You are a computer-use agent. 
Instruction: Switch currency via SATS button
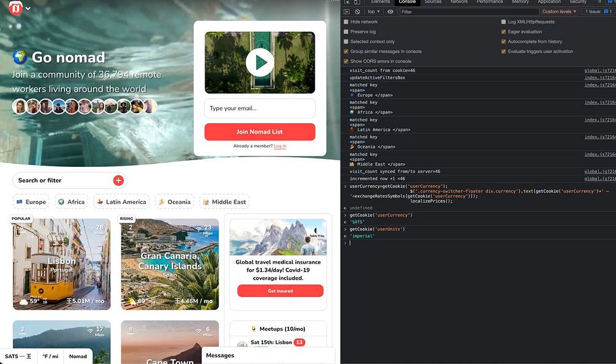click(x=18, y=356)
